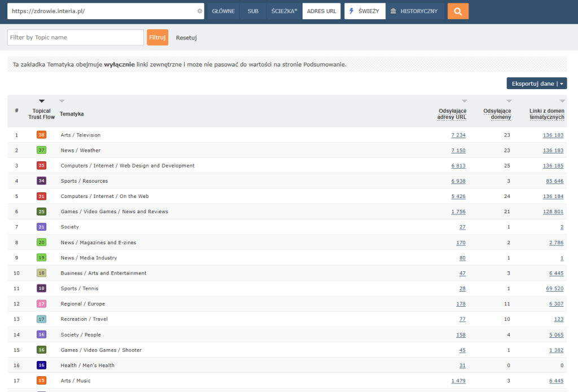Click the orange Filtruj button
Viewport: 578px width, 392px height.
tap(157, 37)
